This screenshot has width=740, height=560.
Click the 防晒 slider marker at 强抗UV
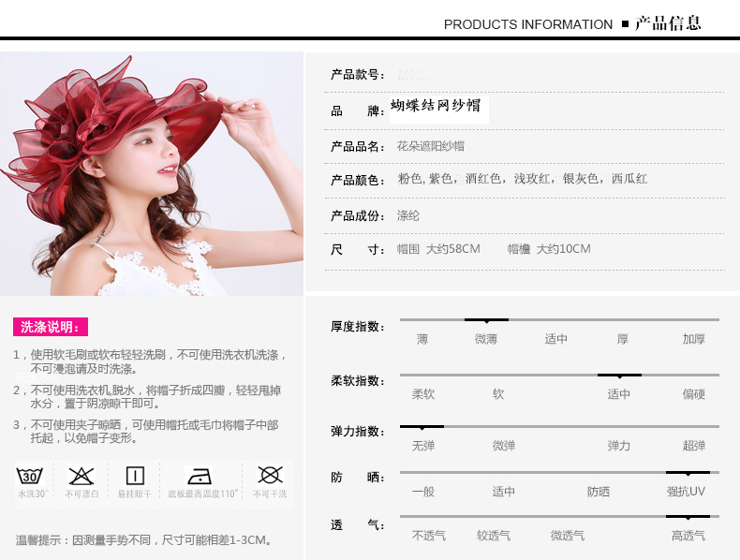(x=688, y=473)
